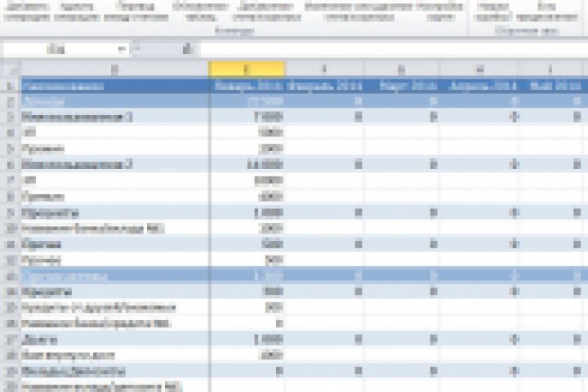Viewport: 588px width, 392px height.
Task: Select the yellow highlighted column header
Action: (247, 69)
